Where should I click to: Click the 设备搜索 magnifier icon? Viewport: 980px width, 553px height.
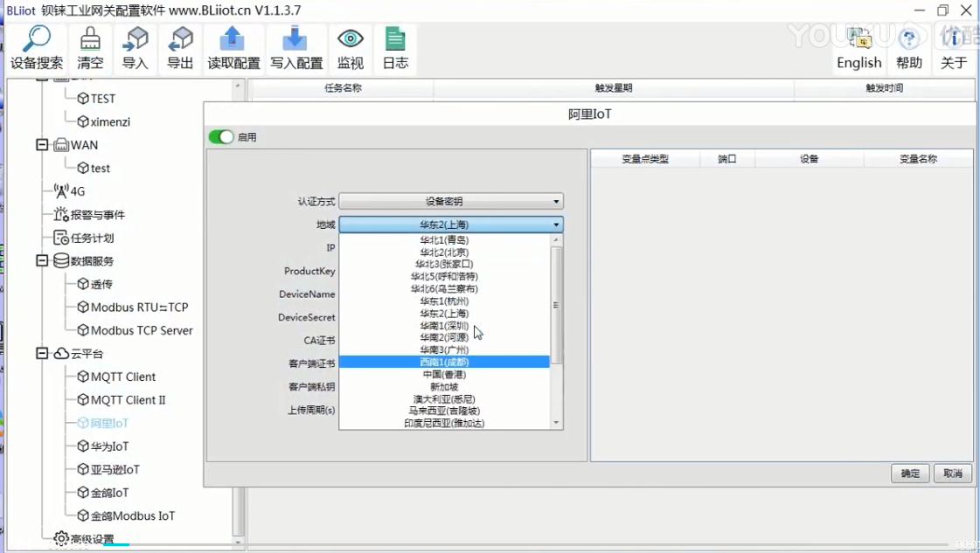[37, 40]
